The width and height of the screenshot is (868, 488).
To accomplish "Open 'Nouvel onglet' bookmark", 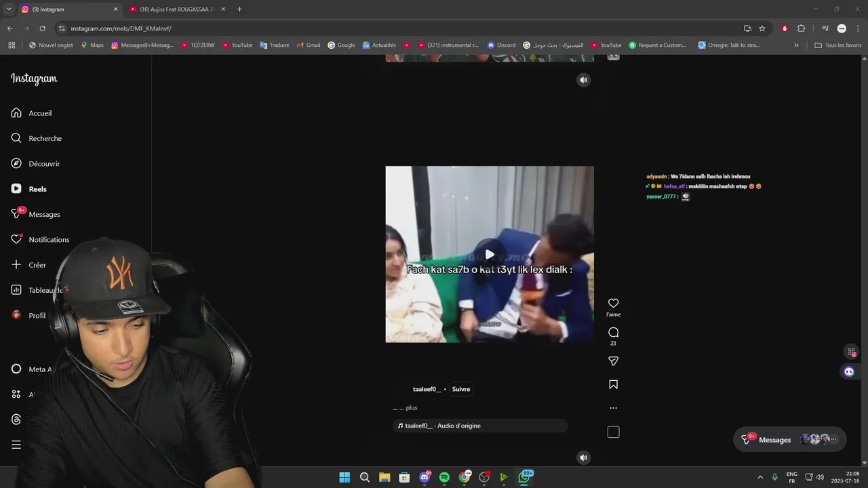I will tap(51, 45).
